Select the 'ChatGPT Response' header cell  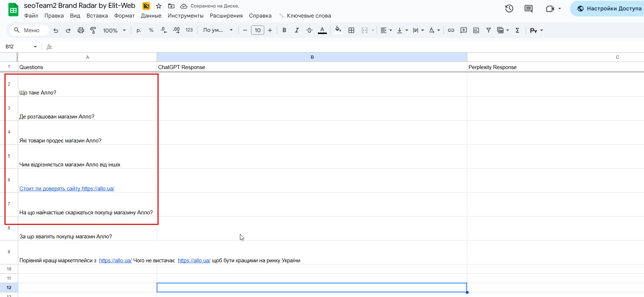coord(312,67)
